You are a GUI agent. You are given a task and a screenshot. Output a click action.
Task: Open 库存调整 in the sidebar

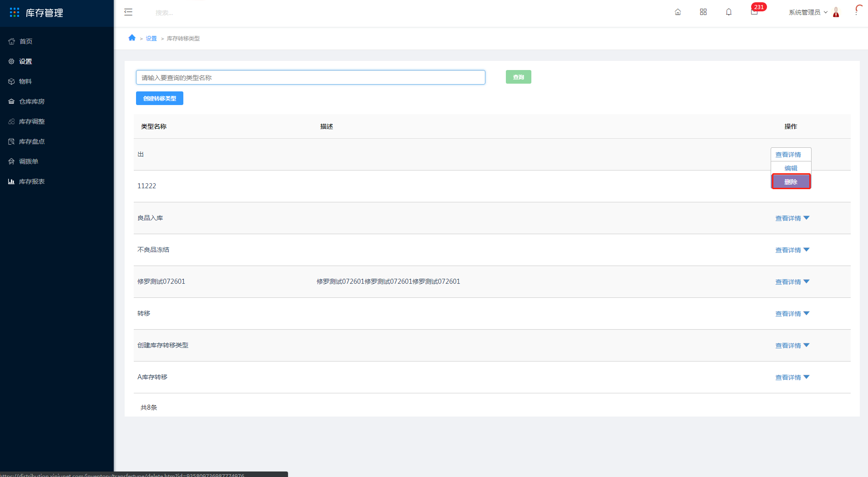pyautogui.click(x=32, y=121)
